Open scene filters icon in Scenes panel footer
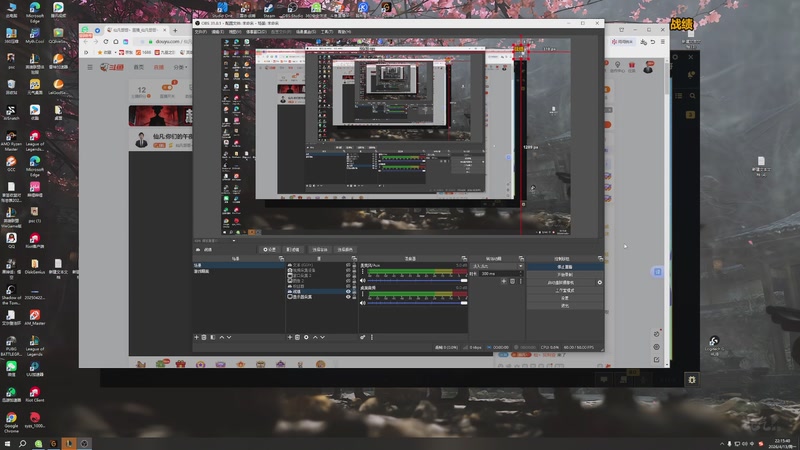 click(213, 337)
